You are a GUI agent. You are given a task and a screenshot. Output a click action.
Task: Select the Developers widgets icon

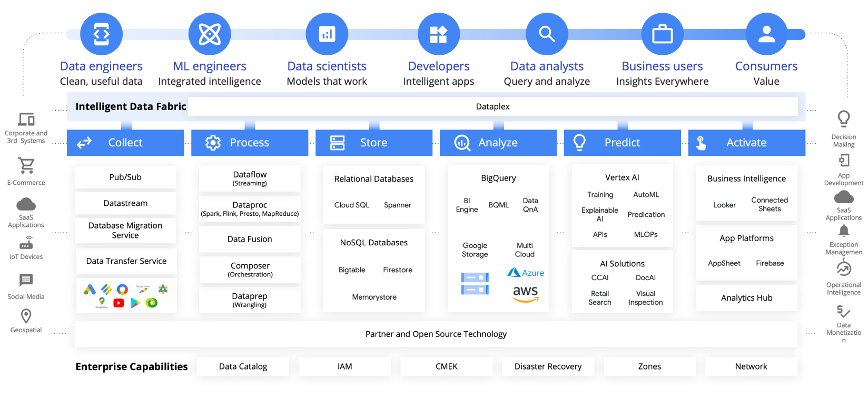coord(439,34)
